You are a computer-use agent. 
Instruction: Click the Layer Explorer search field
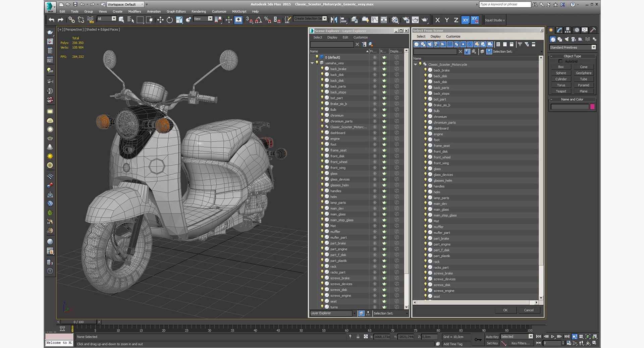click(x=332, y=44)
